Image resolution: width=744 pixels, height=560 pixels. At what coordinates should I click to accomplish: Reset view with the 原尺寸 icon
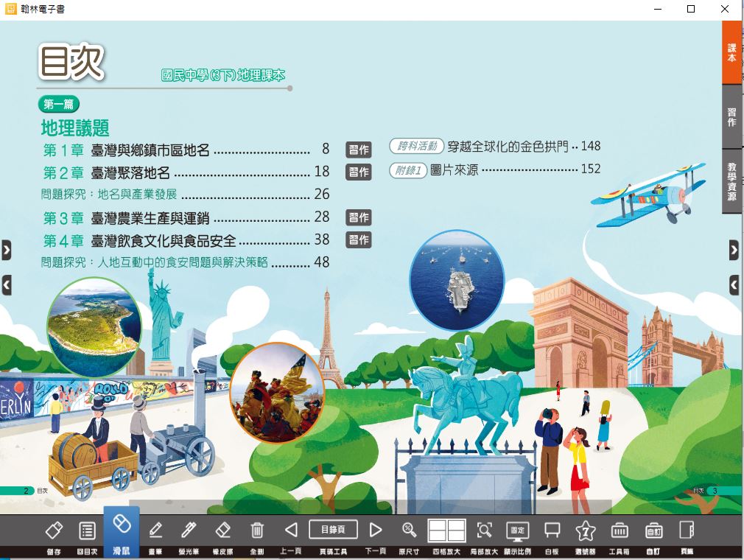(409, 531)
